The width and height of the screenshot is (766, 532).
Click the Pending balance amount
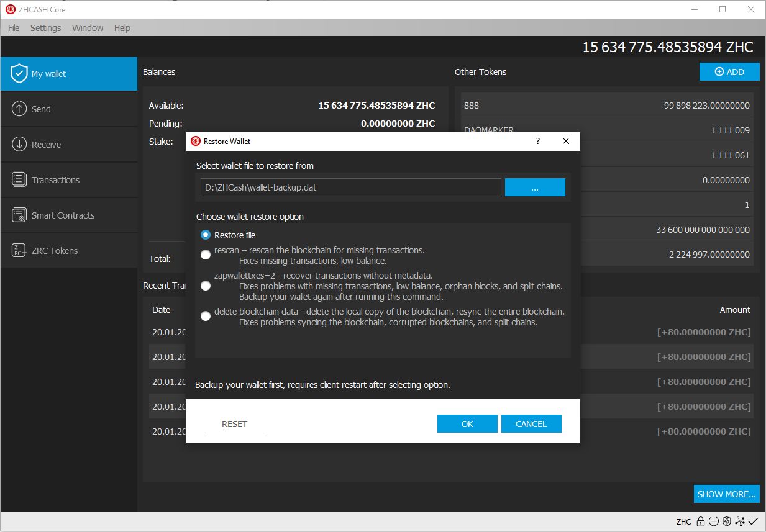pos(398,124)
